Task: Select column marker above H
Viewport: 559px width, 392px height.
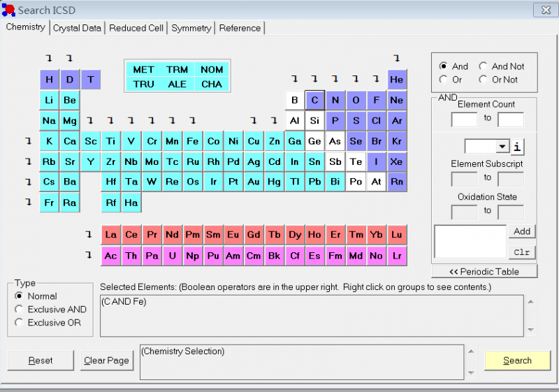Action: (49, 58)
